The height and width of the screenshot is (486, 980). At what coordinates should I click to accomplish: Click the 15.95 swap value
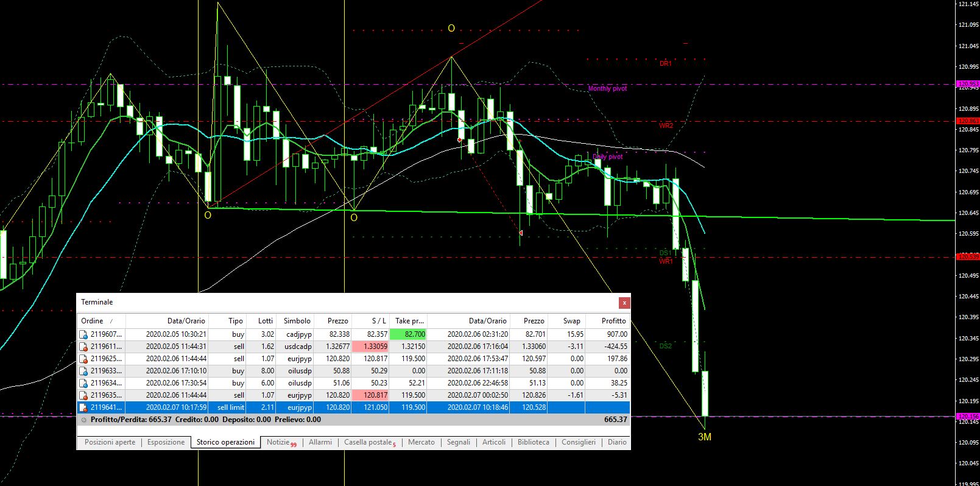click(x=574, y=334)
